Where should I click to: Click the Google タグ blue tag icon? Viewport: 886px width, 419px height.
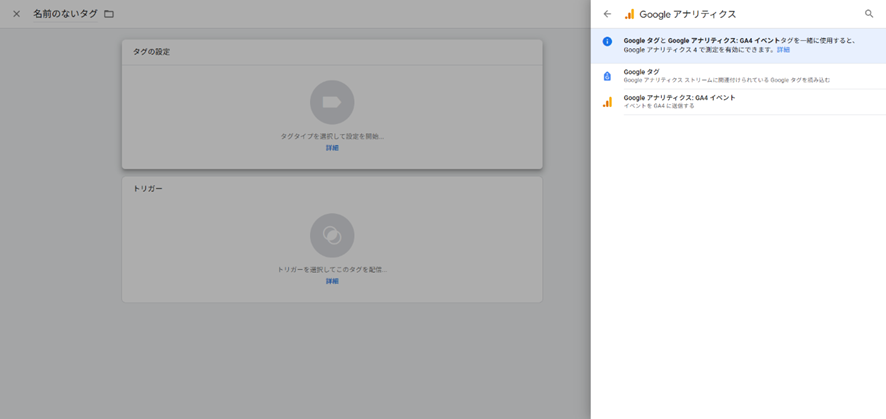(607, 76)
